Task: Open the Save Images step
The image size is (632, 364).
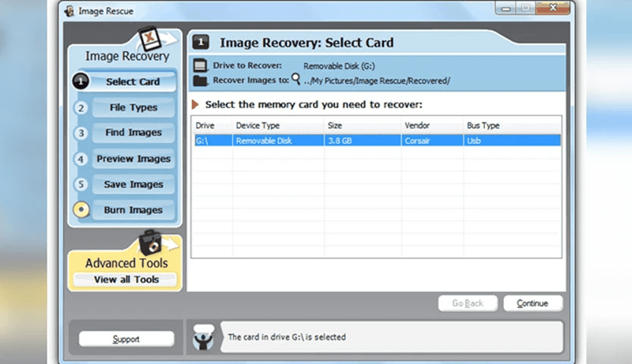Action: [x=134, y=185]
